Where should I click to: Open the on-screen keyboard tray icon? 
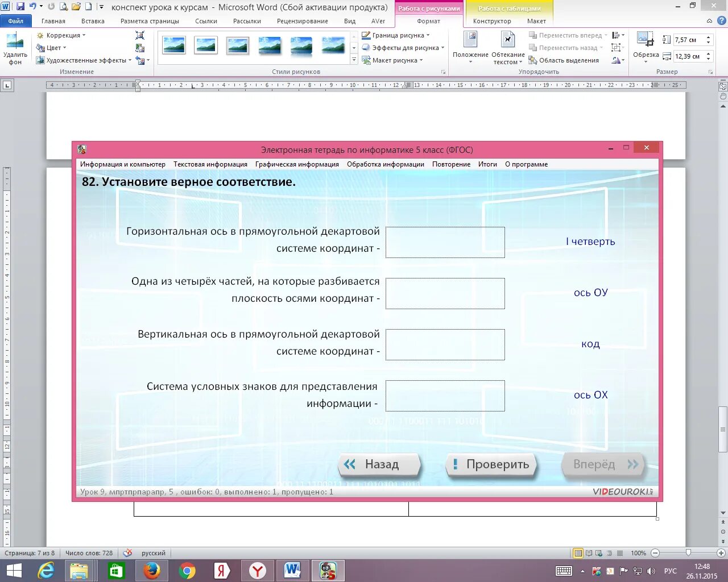click(x=564, y=571)
